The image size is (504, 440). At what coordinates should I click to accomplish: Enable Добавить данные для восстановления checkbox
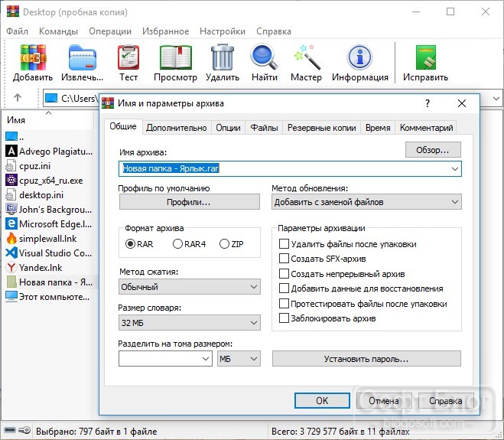click(284, 288)
